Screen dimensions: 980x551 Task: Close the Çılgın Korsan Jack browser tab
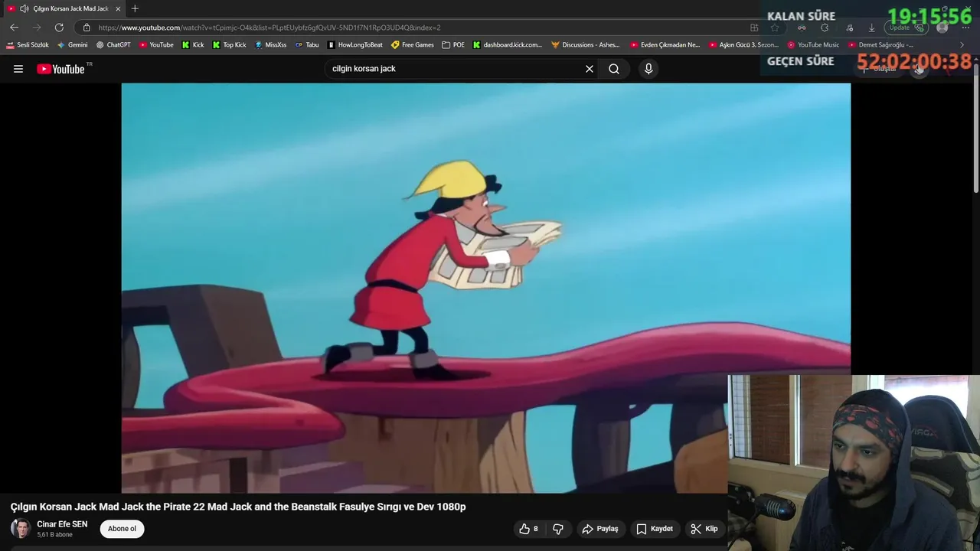tap(118, 8)
